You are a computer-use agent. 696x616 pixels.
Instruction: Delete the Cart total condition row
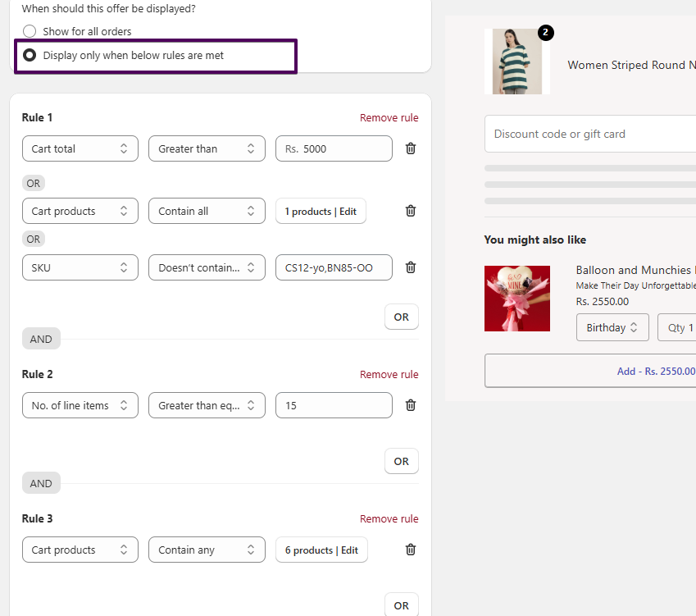(411, 148)
